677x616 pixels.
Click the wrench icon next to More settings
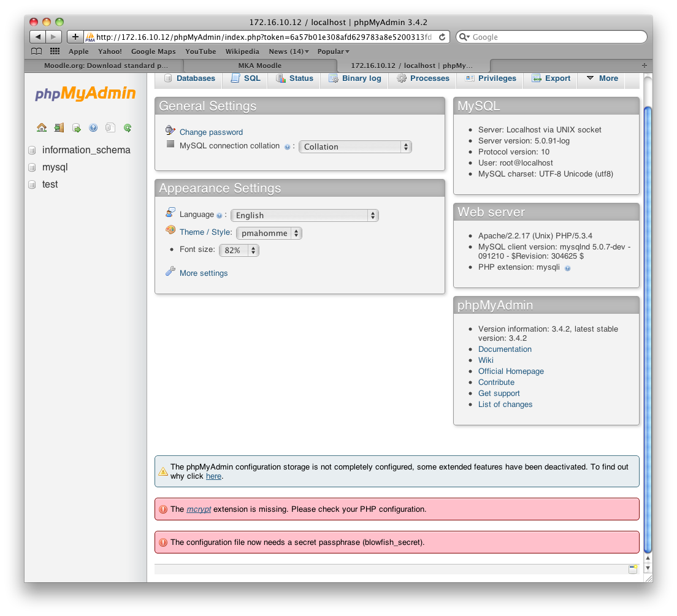(x=170, y=272)
